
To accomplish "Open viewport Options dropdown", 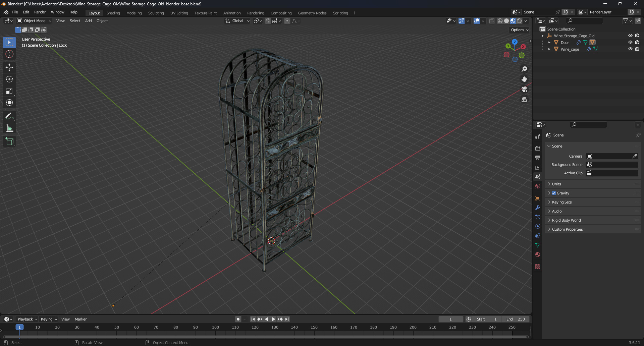I will click(x=520, y=30).
